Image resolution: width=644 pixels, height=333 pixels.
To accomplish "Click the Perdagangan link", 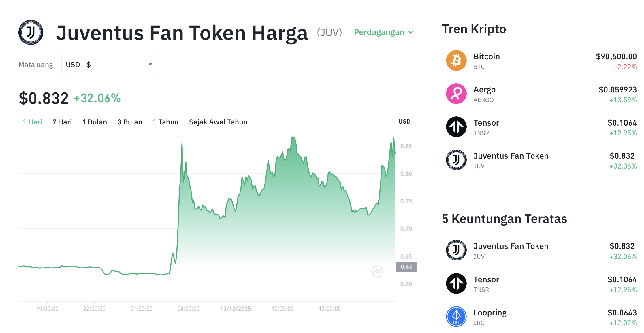I will click(x=379, y=32).
